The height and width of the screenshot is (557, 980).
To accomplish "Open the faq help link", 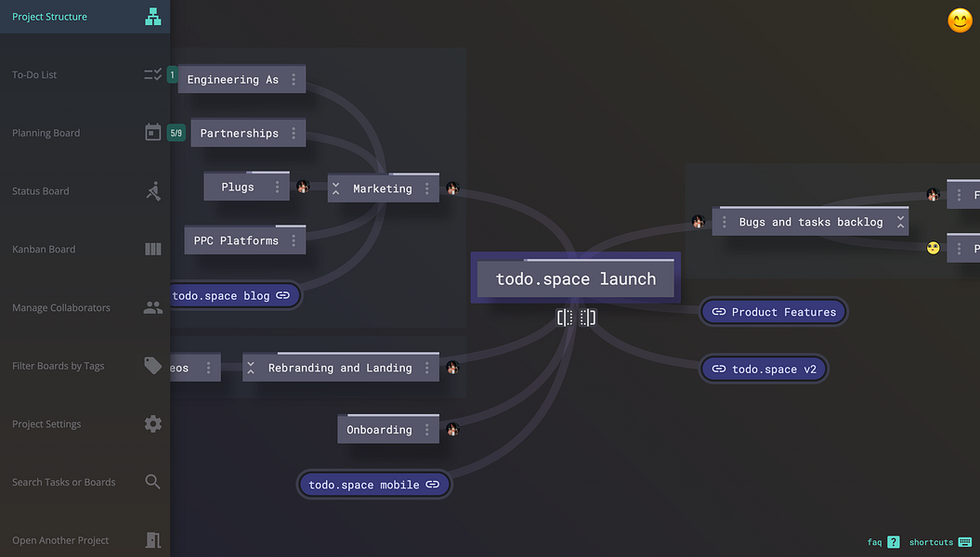I will tap(874, 542).
